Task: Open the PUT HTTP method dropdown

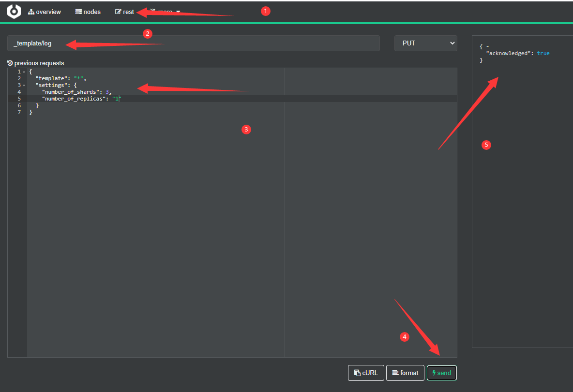Action: [x=426, y=44]
